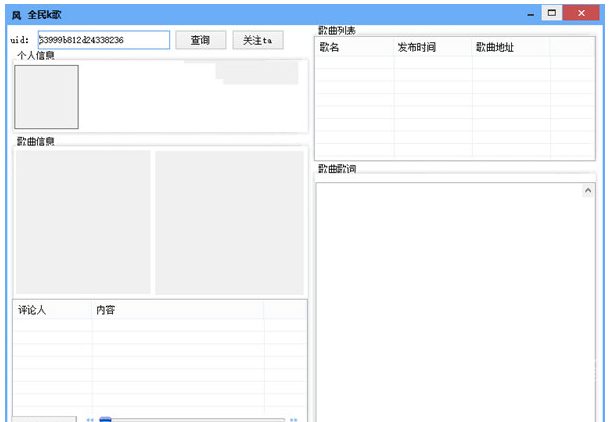The height and width of the screenshot is (422, 613).
Task: Click the 关注ta follow button
Action: pos(258,40)
